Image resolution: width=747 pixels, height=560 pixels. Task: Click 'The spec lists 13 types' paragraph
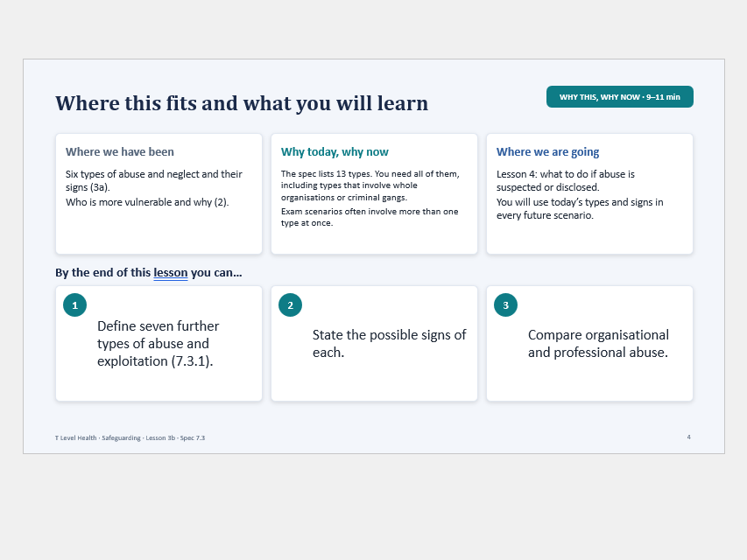[x=370, y=185]
